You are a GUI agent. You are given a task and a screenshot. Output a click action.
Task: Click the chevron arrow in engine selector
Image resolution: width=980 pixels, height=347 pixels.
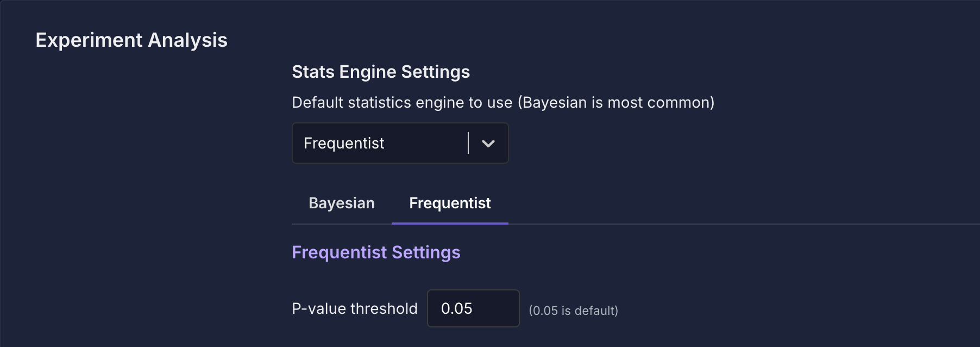tap(488, 144)
